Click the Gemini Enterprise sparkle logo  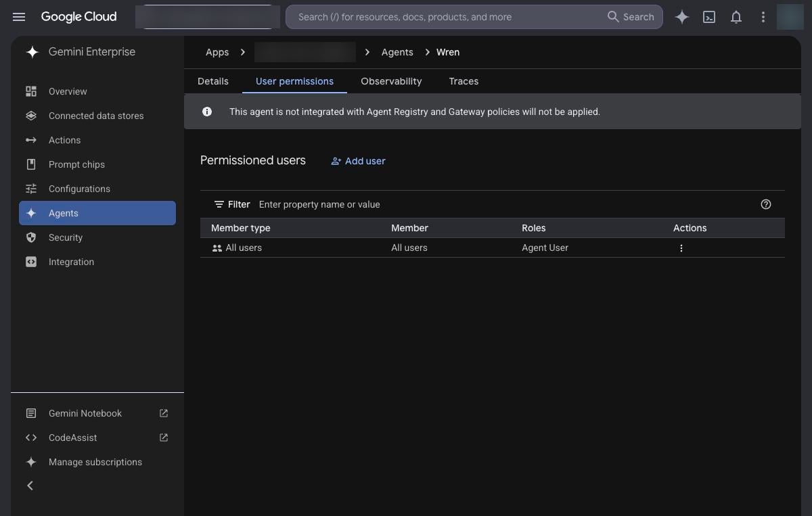pyautogui.click(x=32, y=52)
